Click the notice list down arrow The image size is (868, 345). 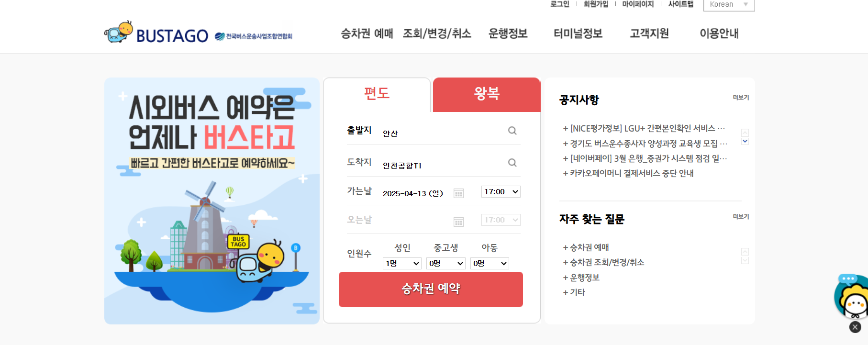coord(745,142)
